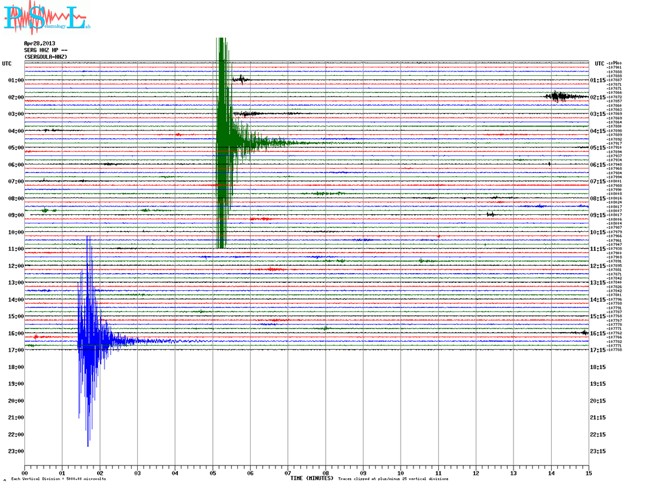This screenshot has height=499, width=650.
Task: Click the small black event near minute 14
Action: coord(559,96)
